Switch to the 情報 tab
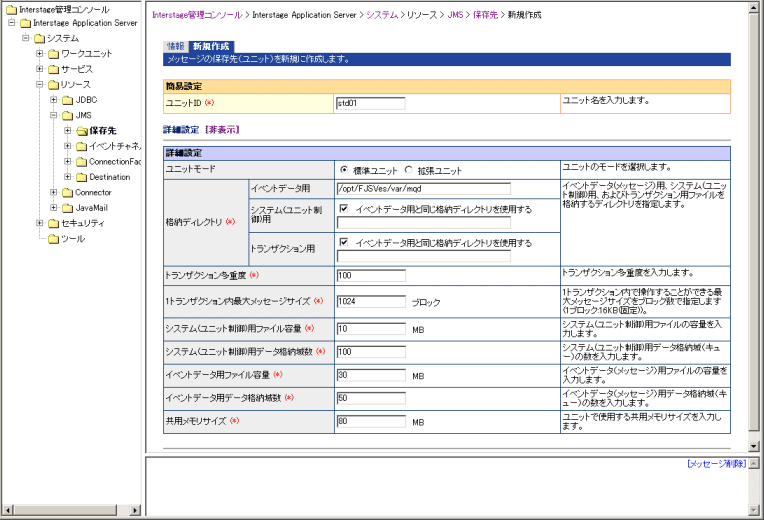764x520 pixels. point(175,46)
